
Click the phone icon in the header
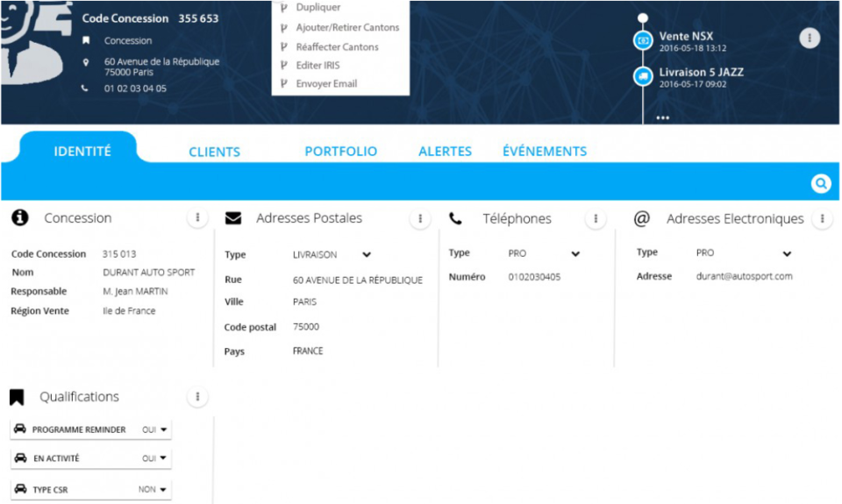coord(85,88)
